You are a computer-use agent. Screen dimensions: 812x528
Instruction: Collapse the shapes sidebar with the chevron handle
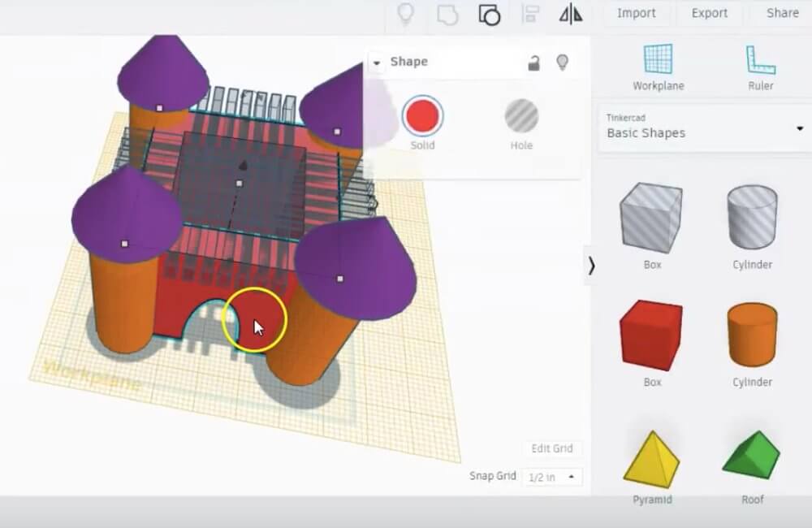(x=591, y=266)
